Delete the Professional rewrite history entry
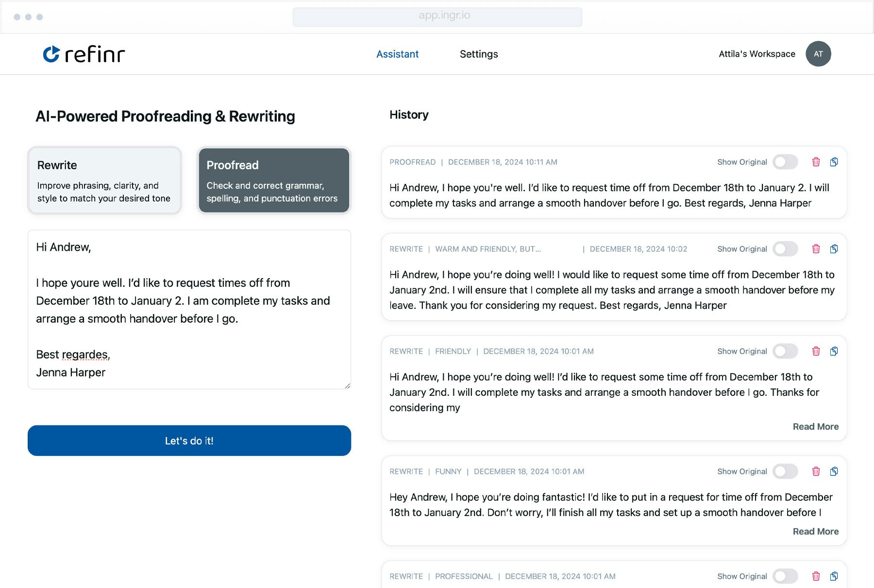874x588 pixels. pos(816,576)
